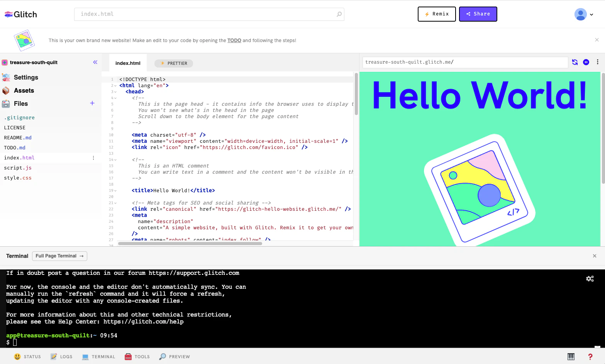Remix this project
The image size is (605, 364).
click(x=437, y=14)
